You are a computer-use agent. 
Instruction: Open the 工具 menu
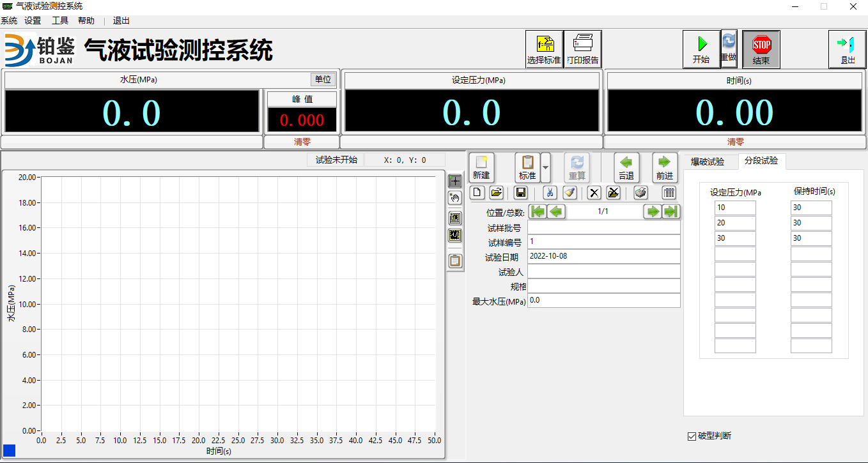[60, 20]
